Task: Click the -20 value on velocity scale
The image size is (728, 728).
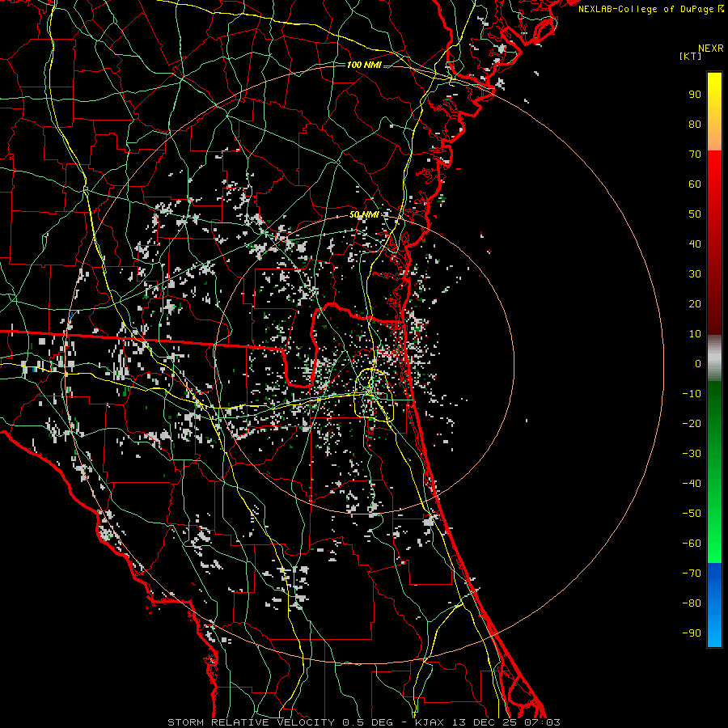Action: [692, 424]
